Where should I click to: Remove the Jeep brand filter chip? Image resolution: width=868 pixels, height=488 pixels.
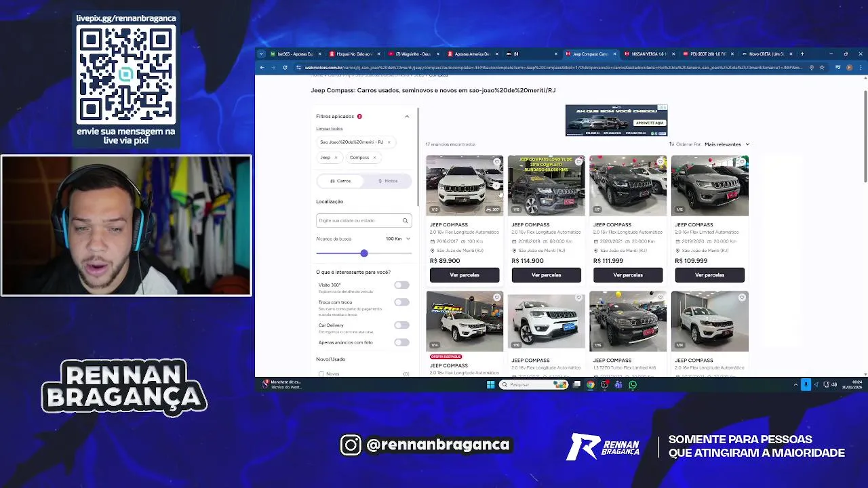(x=336, y=157)
